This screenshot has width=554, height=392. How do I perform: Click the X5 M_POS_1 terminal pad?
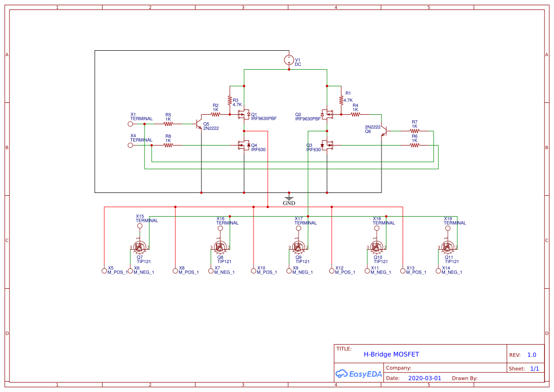point(104,271)
